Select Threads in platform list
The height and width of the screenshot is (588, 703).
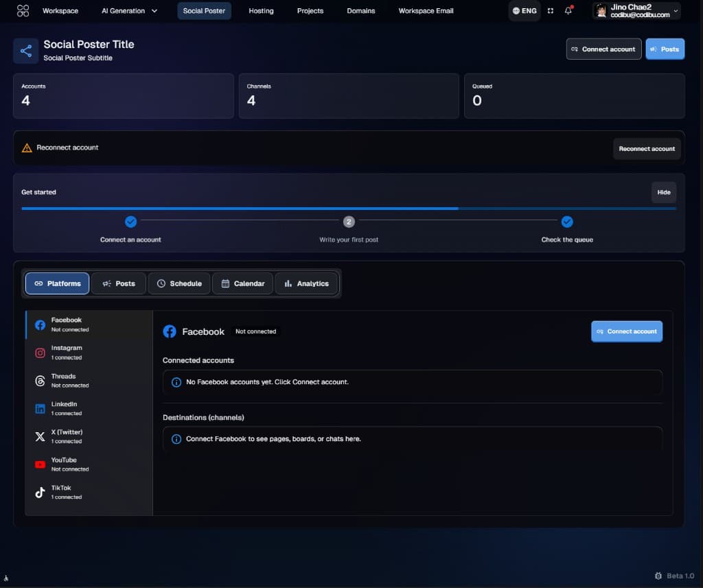[89, 381]
